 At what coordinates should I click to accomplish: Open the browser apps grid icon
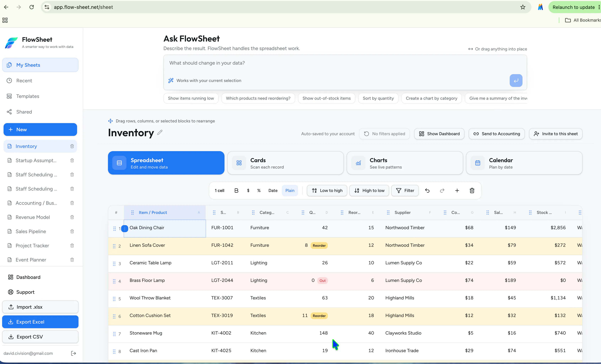pos(5,20)
